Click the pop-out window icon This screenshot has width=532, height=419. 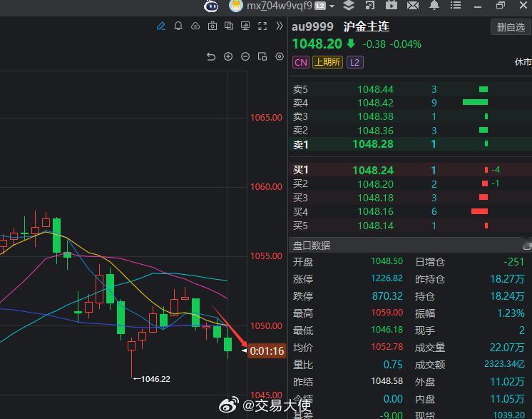[x=370, y=6]
